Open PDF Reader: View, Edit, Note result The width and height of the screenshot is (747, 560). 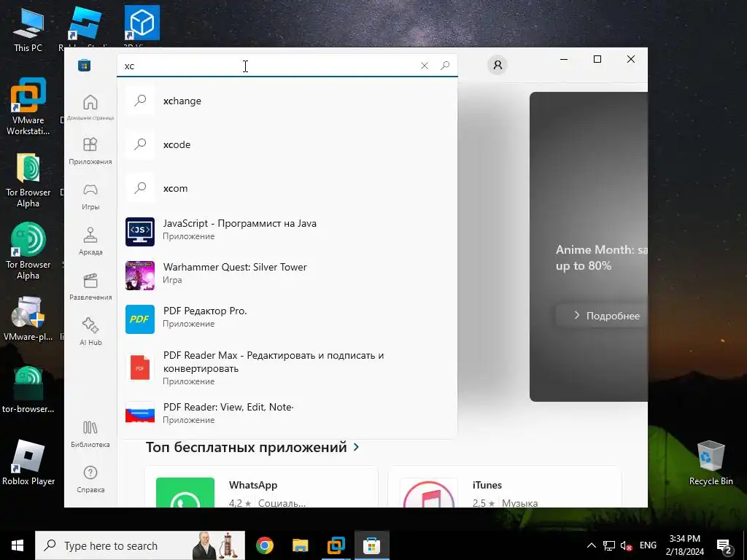point(287,413)
